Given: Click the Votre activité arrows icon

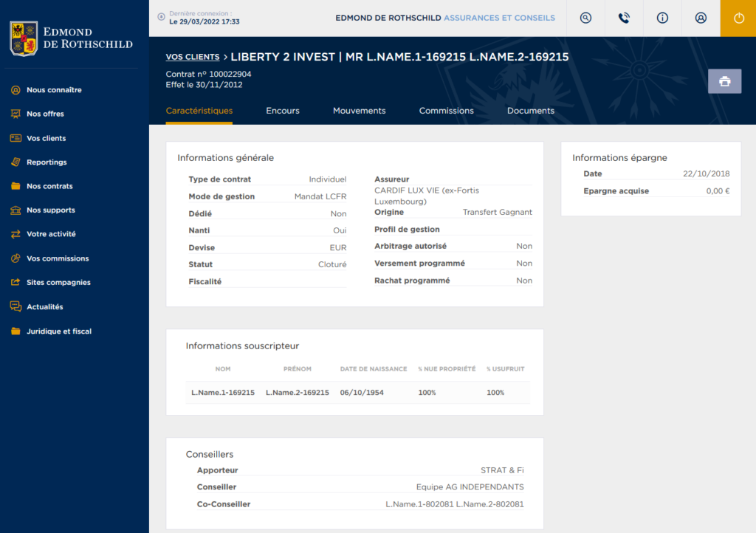Looking at the screenshot, I should (16, 234).
